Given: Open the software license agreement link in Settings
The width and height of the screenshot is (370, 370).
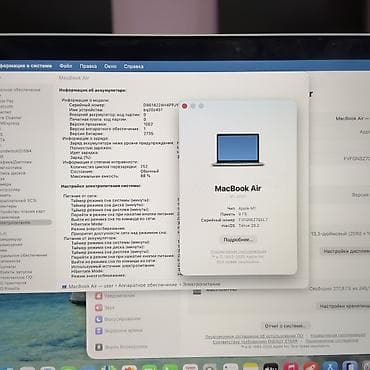Looking at the screenshot, I should coord(254,336).
